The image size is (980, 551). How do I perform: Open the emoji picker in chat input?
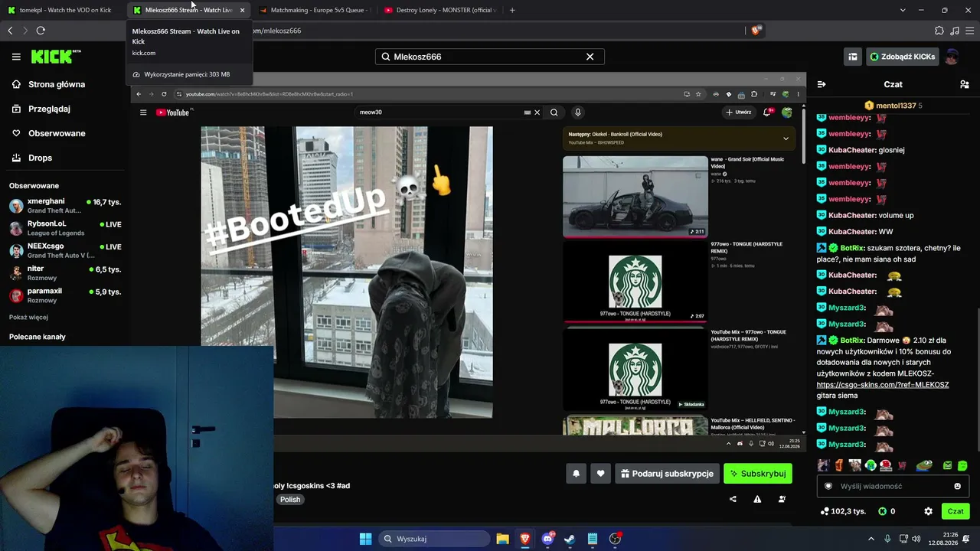coord(957,486)
